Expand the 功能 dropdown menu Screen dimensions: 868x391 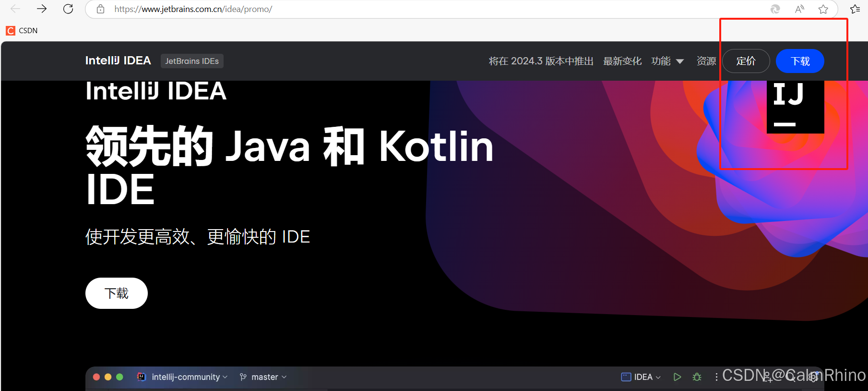click(667, 61)
